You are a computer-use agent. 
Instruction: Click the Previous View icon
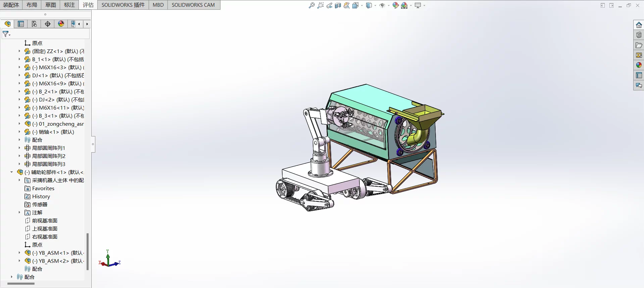(329, 5)
